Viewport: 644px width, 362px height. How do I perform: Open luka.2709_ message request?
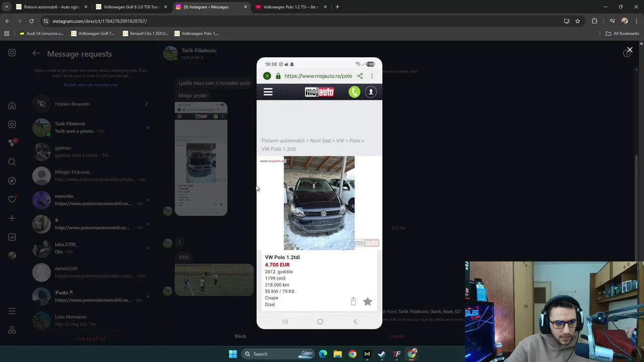91,248
